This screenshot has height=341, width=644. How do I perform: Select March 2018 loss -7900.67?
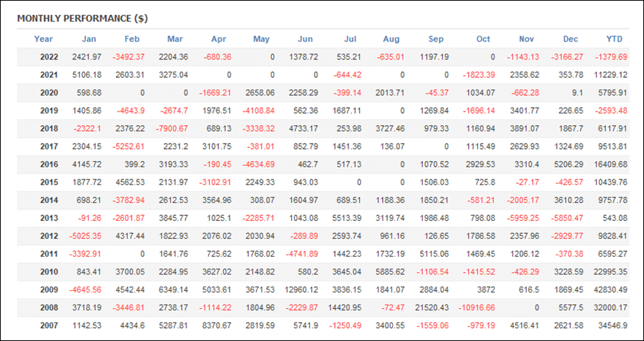[171, 129]
